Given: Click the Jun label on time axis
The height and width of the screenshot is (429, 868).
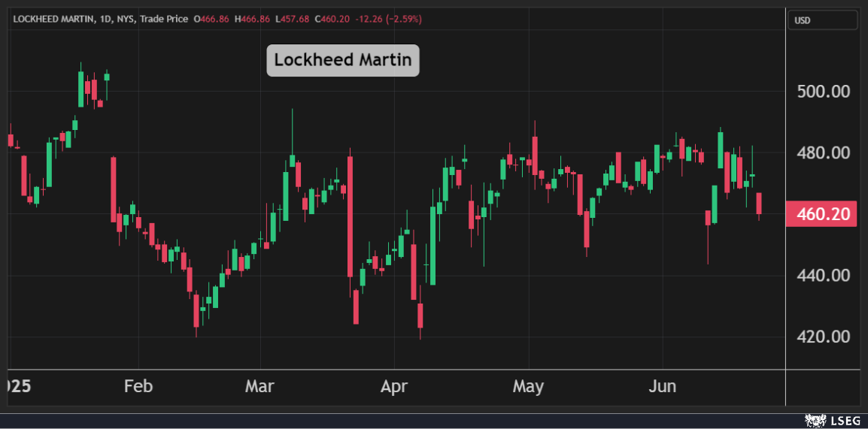Looking at the screenshot, I should coord(663,386).
